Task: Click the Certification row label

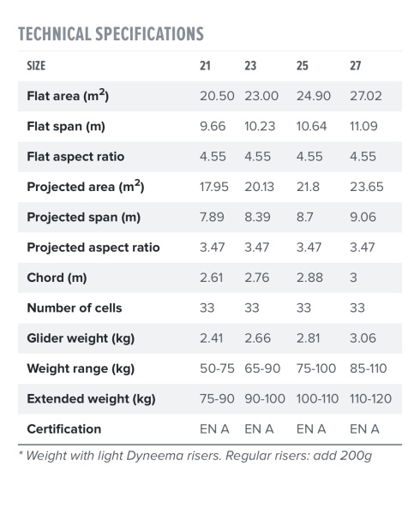Action: pyautogui.click(x=64, y=429)
